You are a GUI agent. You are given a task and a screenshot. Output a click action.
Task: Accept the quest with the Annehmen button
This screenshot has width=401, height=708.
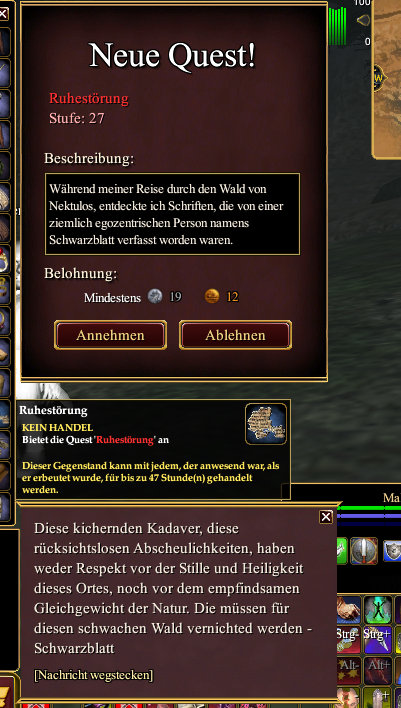pyautogui.click(x=111, y=335)
